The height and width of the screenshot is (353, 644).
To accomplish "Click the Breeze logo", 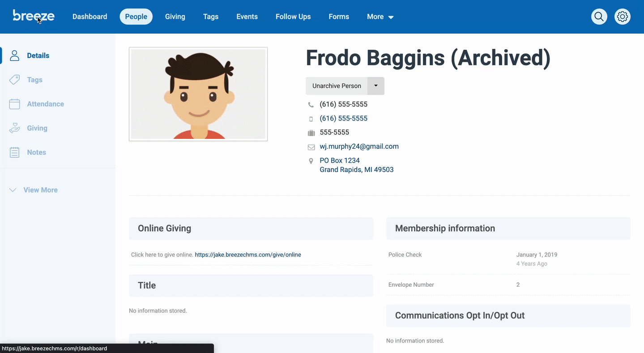I will [x=34, y=16].
